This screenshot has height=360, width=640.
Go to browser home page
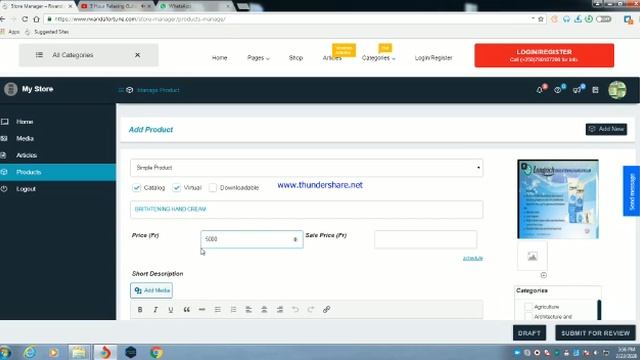pos(36,19)
